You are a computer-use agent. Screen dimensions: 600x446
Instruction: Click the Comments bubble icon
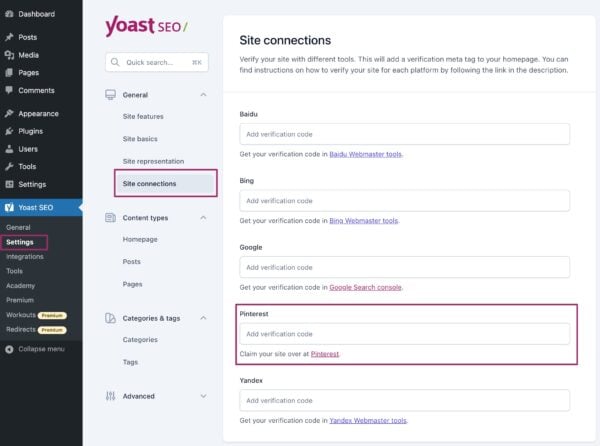9,90
